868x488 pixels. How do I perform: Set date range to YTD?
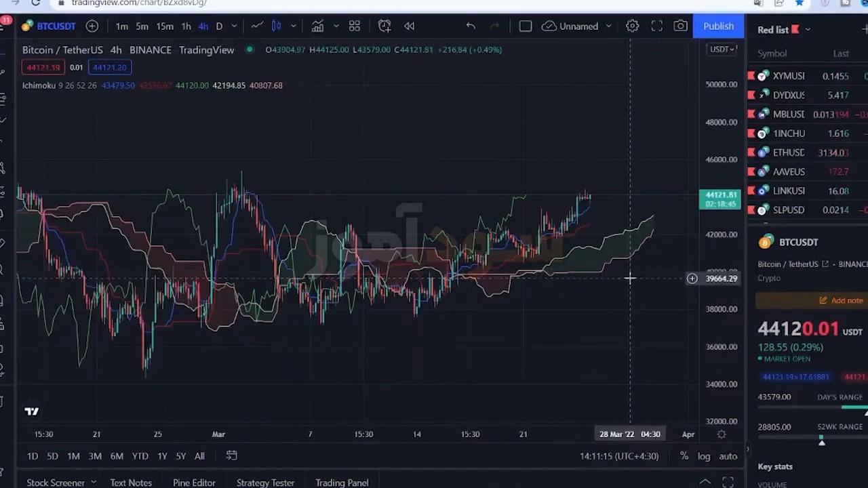point(140,456)
